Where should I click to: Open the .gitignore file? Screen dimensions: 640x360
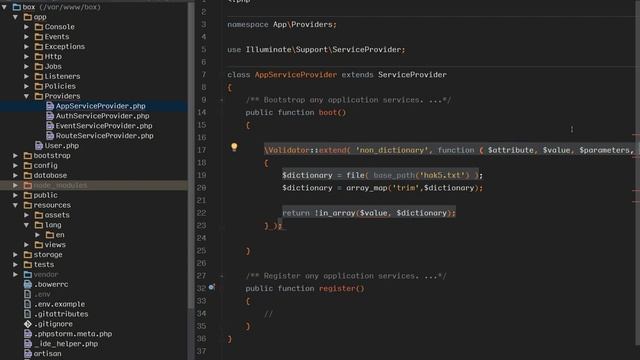(53, 324)
